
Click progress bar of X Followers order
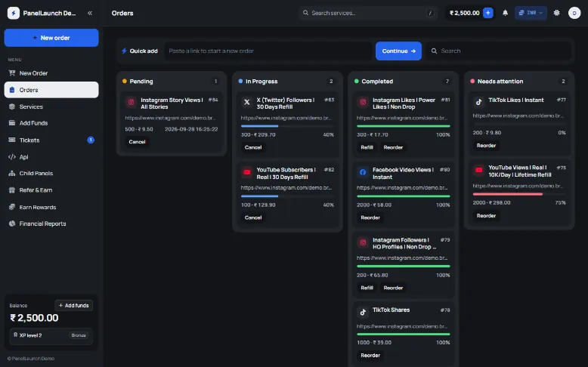[x=287, y=126]
